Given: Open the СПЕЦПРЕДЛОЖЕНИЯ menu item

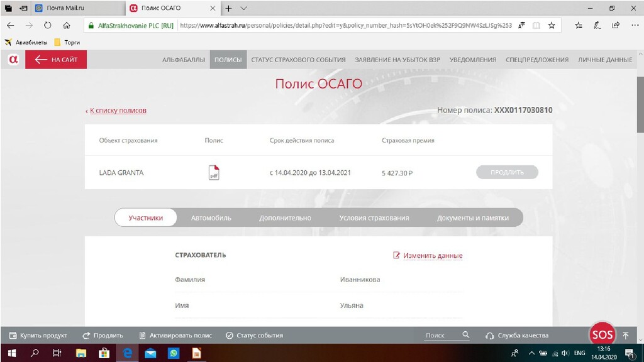Looking at the screenshot, I should point(537,60).
